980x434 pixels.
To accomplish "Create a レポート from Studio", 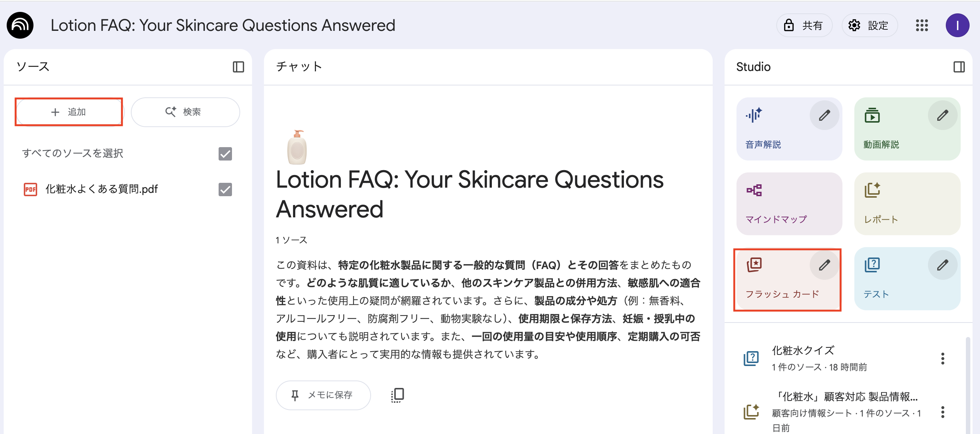I will 907,204.
